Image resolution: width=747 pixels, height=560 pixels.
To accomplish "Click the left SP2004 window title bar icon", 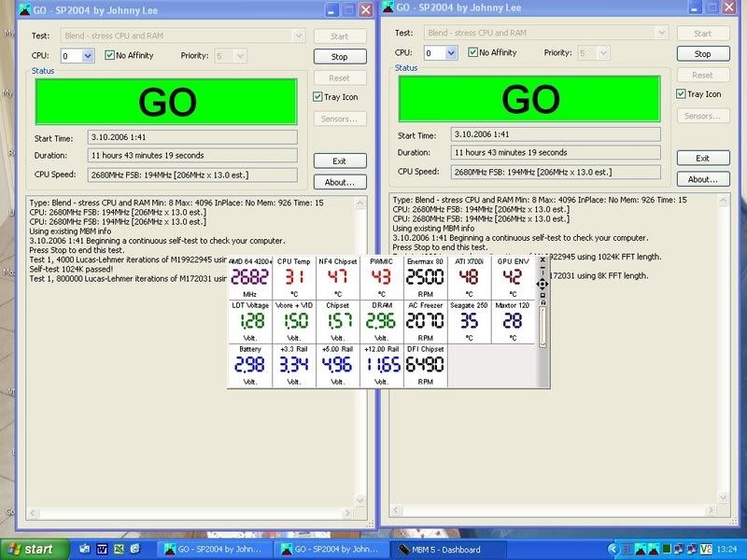I will point(24,9).
